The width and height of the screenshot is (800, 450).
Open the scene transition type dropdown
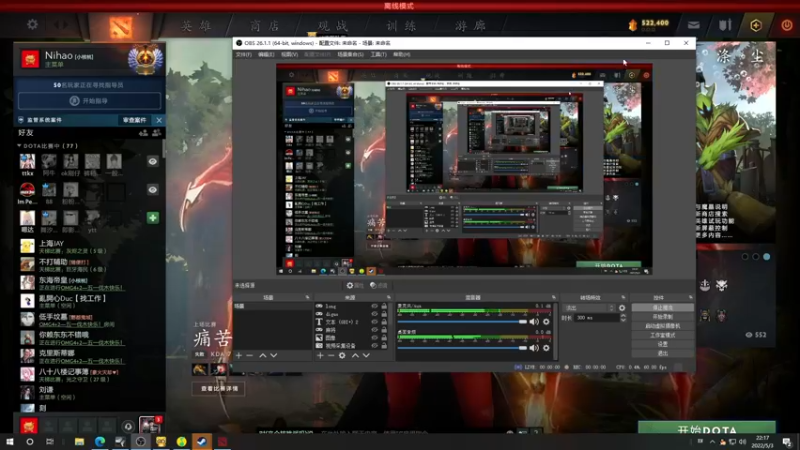pyautogui.click(x=589, y=308)
